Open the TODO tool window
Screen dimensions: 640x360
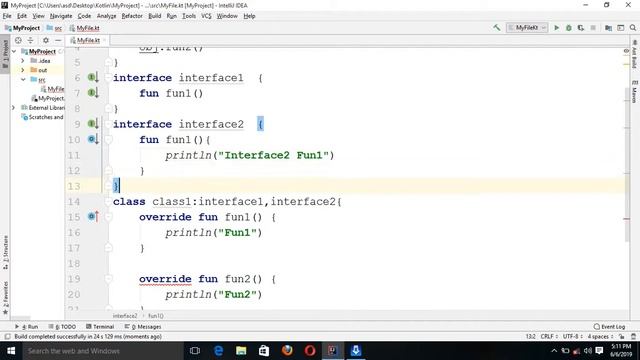62,327
